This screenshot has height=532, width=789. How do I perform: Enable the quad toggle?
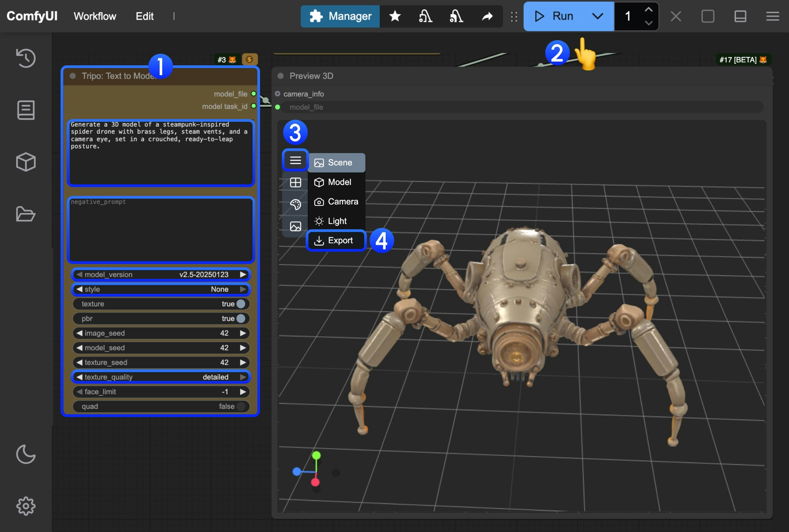(240, 406)
